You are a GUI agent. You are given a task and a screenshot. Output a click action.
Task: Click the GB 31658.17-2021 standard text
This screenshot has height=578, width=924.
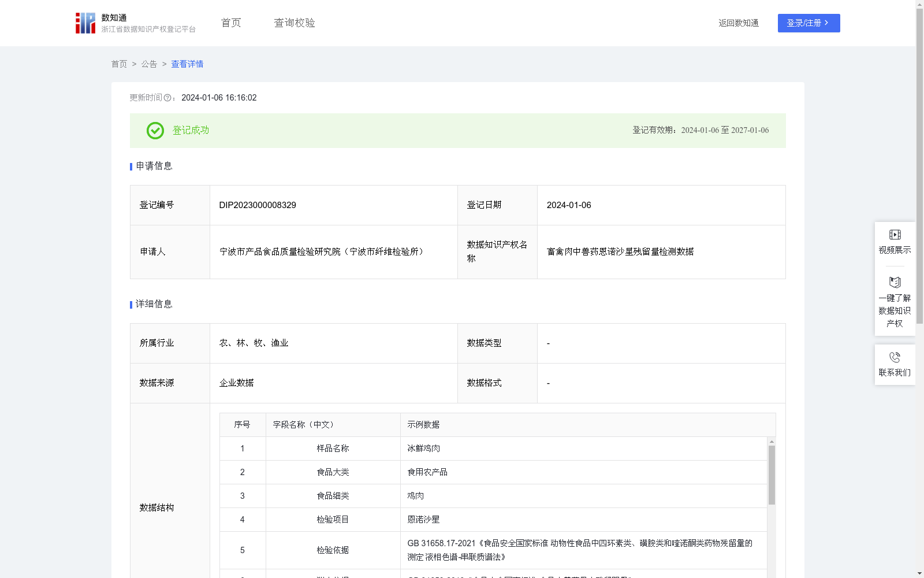coord(580,550)
